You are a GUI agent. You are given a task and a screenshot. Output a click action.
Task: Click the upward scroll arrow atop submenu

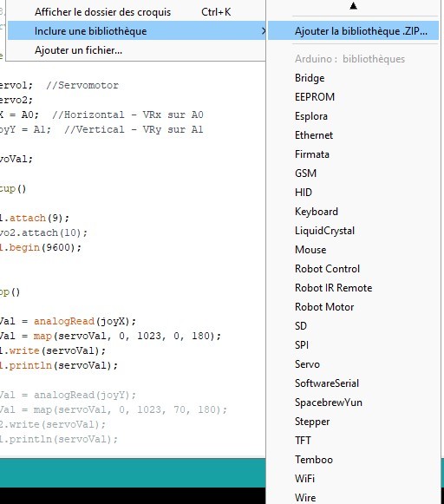(353, 6)
